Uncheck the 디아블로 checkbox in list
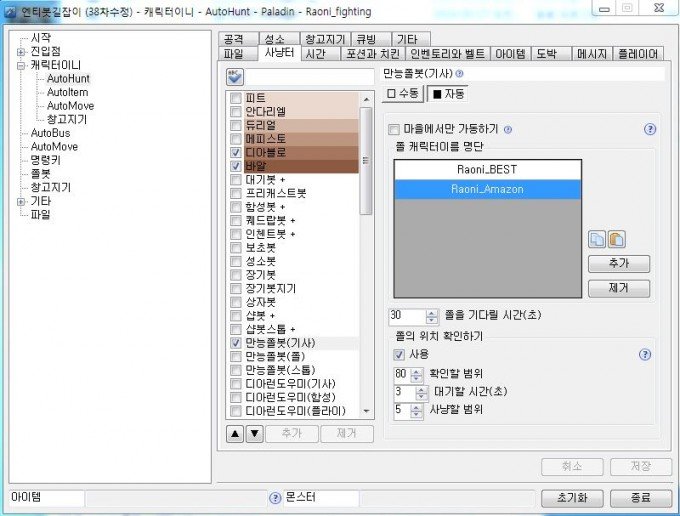The width and height of the screenshot is (680, 516). click(235, 153)
